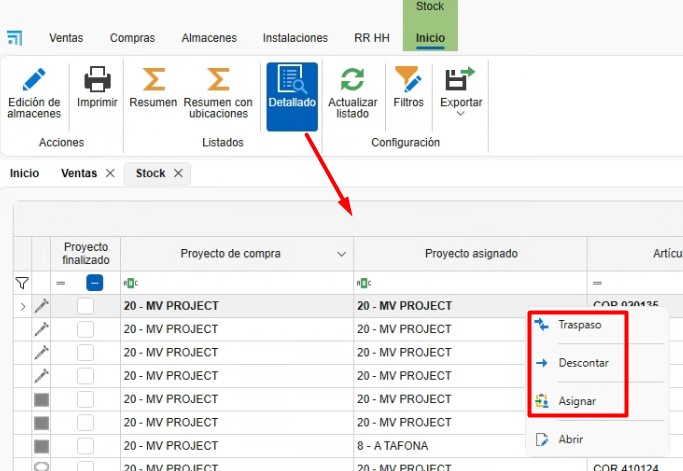Open Artículo column equals filter operator
Screen dimensions: 683x471
tap(597, 283)
